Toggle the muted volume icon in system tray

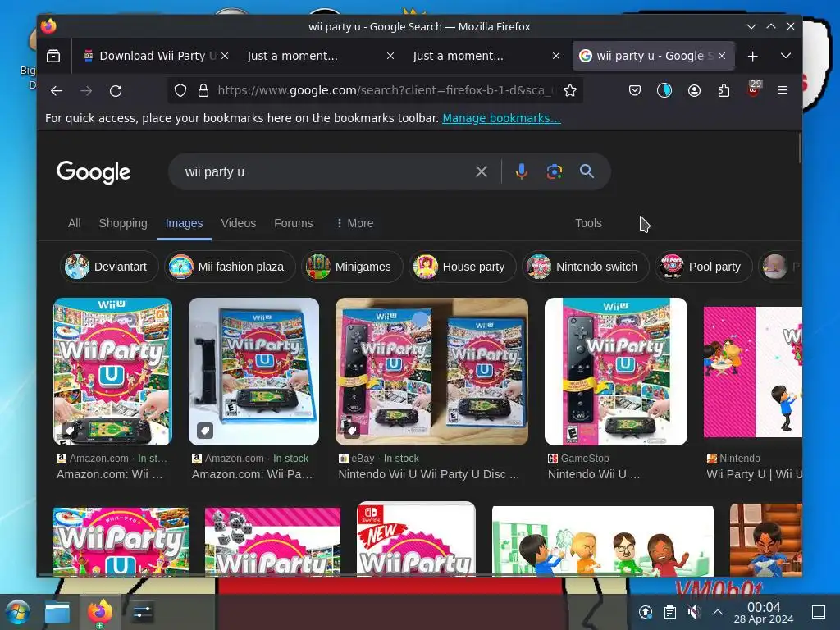[x=694, y=612]
